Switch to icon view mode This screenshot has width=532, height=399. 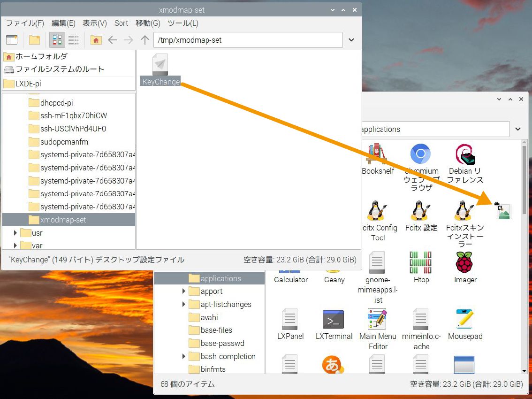tap(57, 40)
